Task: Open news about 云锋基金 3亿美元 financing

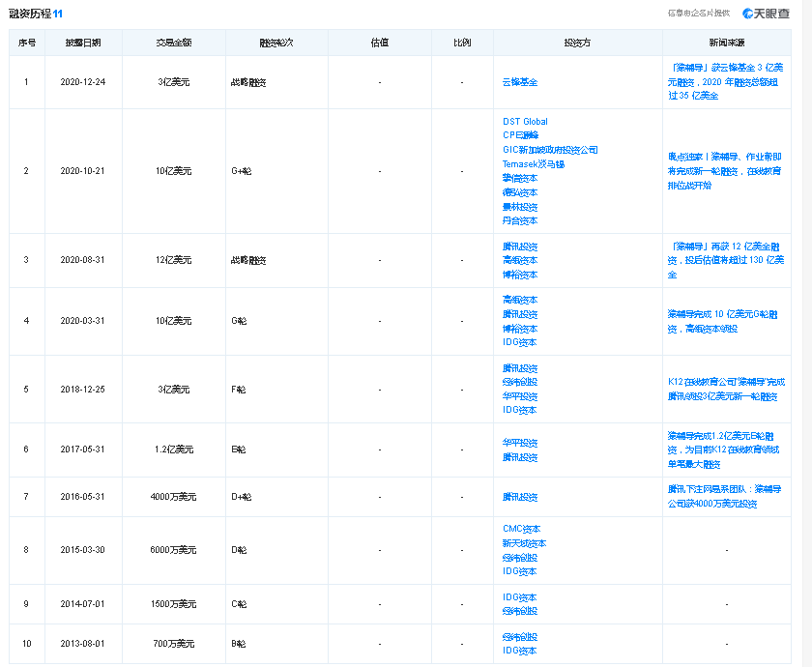Action: click(726, 82)
